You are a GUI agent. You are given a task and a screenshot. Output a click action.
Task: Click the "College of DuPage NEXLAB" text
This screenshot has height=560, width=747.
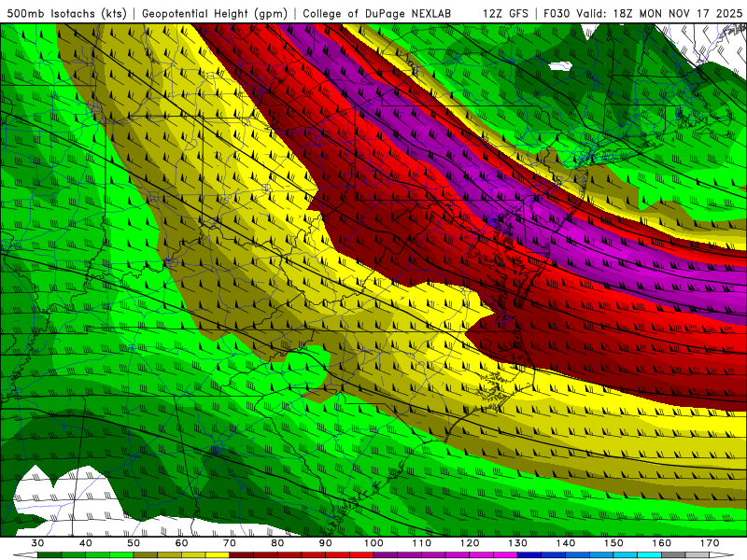point(376,13)
